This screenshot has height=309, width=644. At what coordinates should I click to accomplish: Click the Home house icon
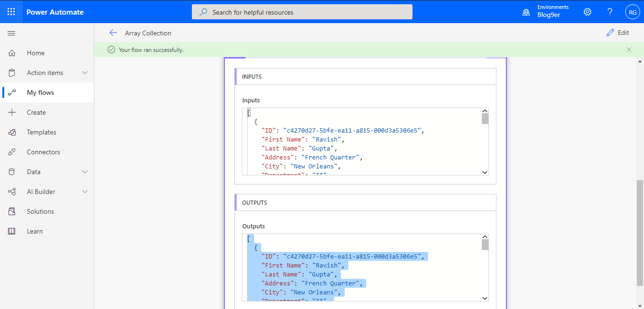12,53
